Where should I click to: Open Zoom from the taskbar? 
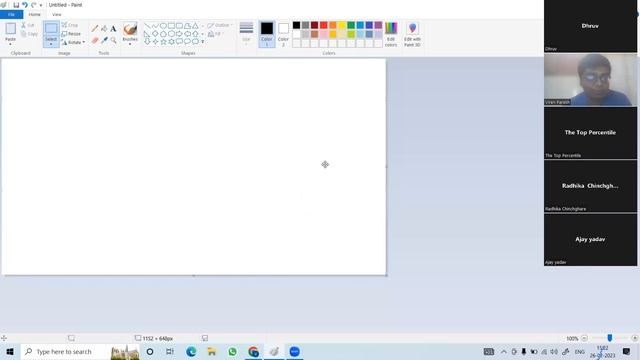294,351
